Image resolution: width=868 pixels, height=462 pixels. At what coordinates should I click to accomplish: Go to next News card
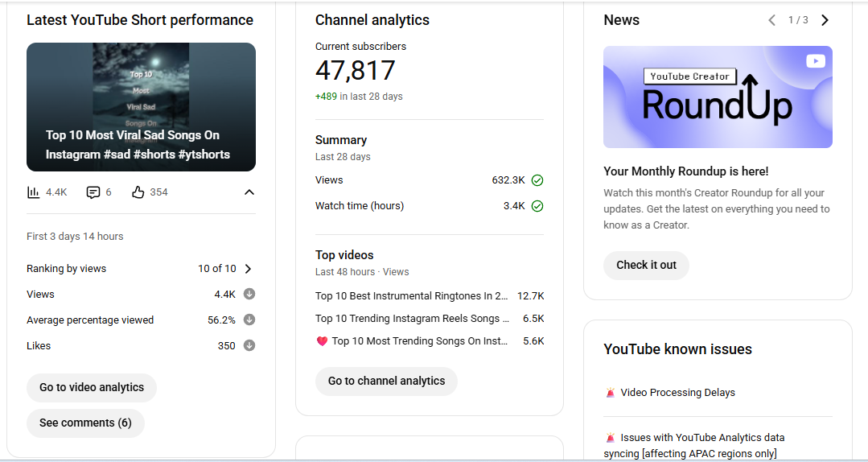click(x=825, y=20)
